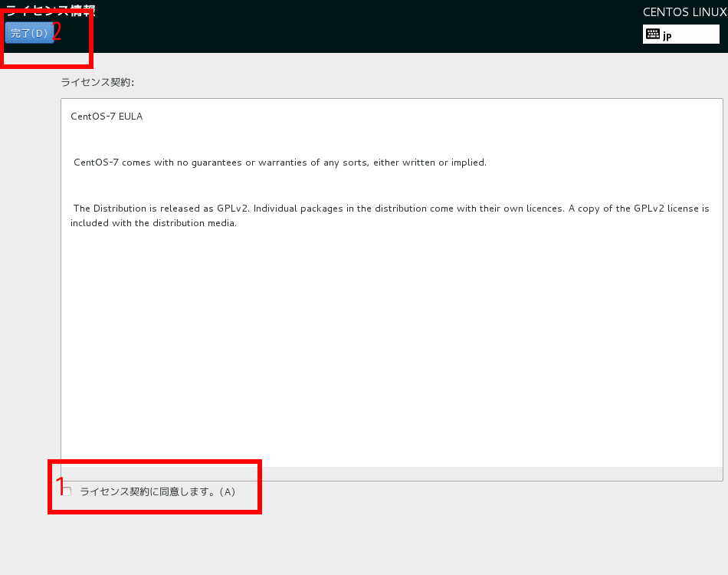This screenshot has width=728, height=575.
Task: Select the jp keyboard layout indicator
Action: coord(667,35)
